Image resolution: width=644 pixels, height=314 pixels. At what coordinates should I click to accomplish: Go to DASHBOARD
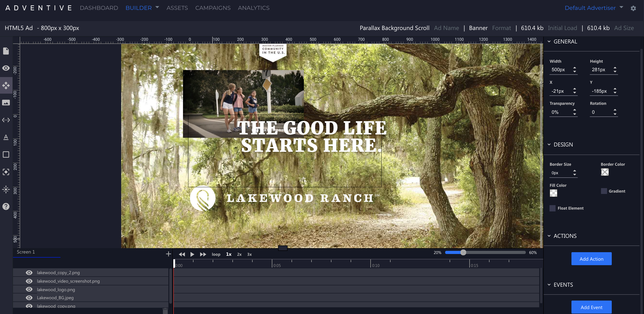click(99, 8)
